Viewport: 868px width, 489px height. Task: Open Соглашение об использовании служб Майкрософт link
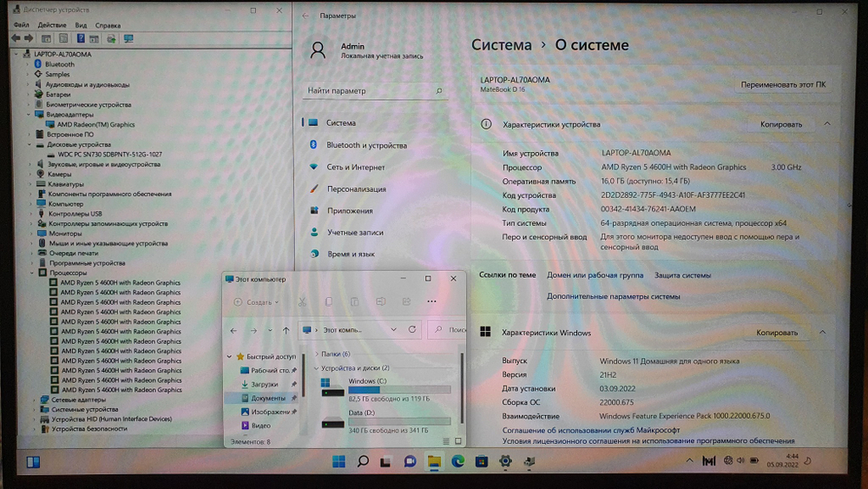tap(590, 430)
